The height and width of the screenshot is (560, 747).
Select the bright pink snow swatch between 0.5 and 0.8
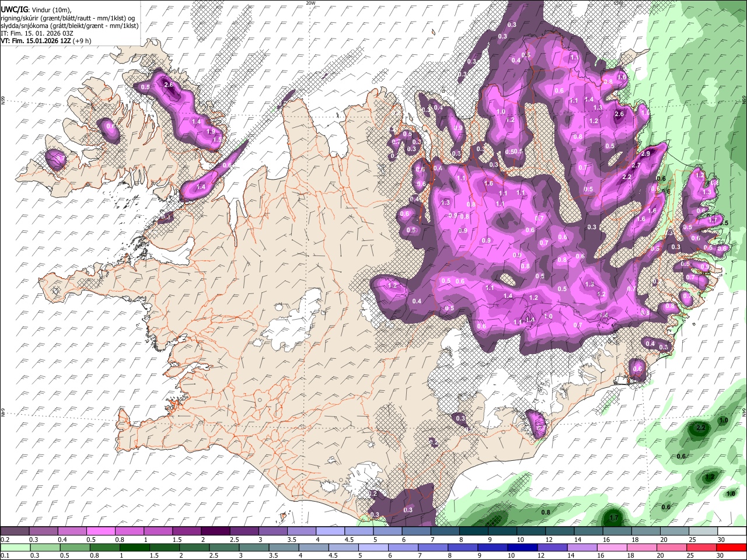(100, 531)
